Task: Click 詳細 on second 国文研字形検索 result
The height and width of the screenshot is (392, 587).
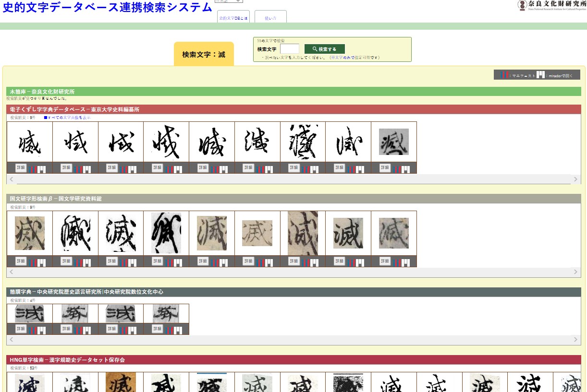Action: point(66,261)
